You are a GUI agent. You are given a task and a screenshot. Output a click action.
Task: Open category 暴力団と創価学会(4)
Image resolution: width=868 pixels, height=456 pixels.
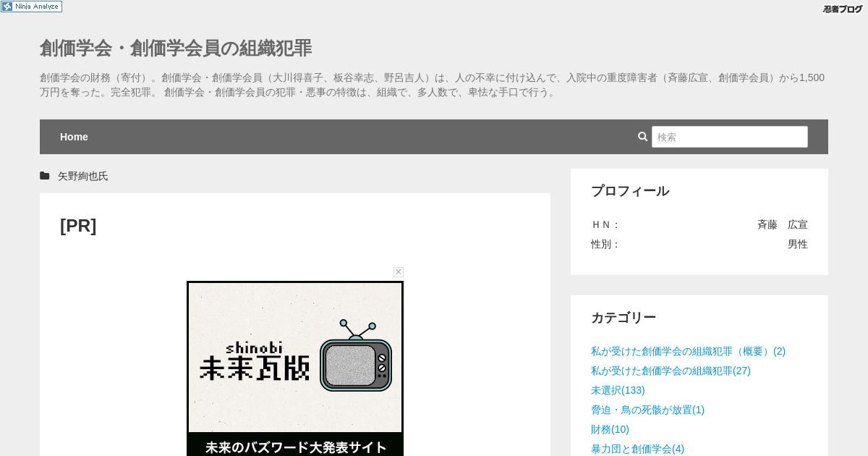tap(637, 449)
